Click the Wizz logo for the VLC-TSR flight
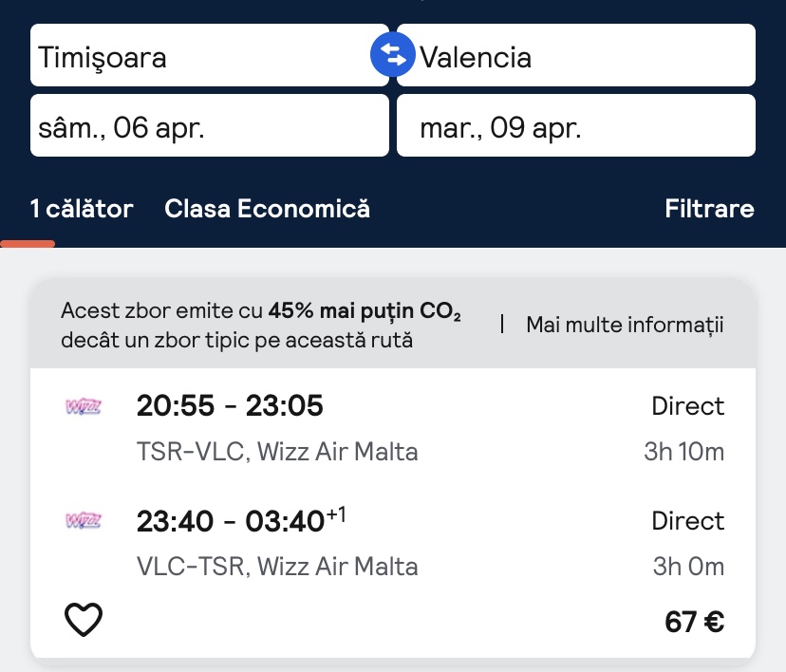This screenshot has width=786, height=672. pyautogui.click(x=84, y=521)
